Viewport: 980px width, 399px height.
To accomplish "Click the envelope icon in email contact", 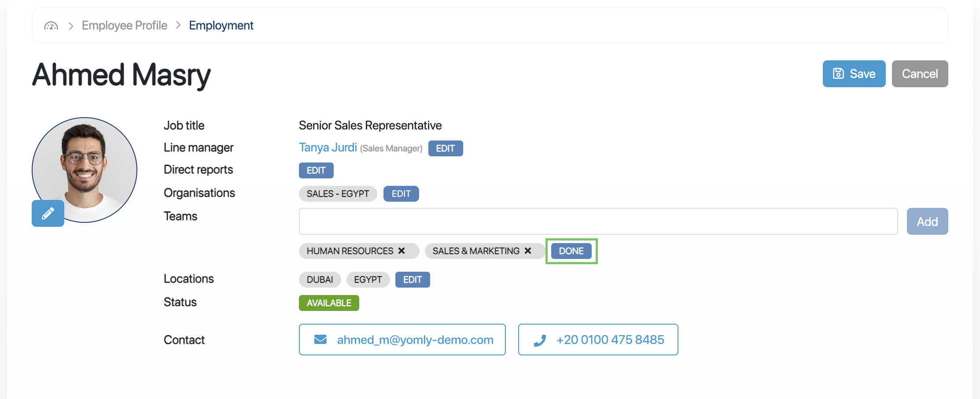I will point(321,340).
